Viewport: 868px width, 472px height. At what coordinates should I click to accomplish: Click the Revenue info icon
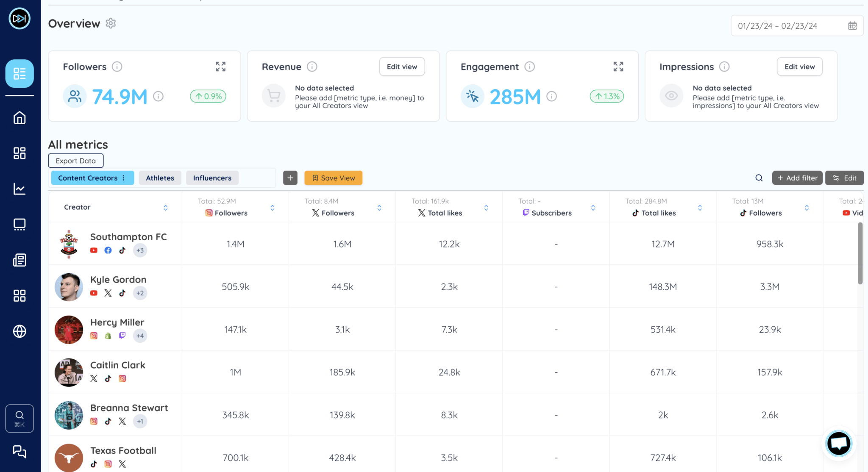[x=312, y=67]
